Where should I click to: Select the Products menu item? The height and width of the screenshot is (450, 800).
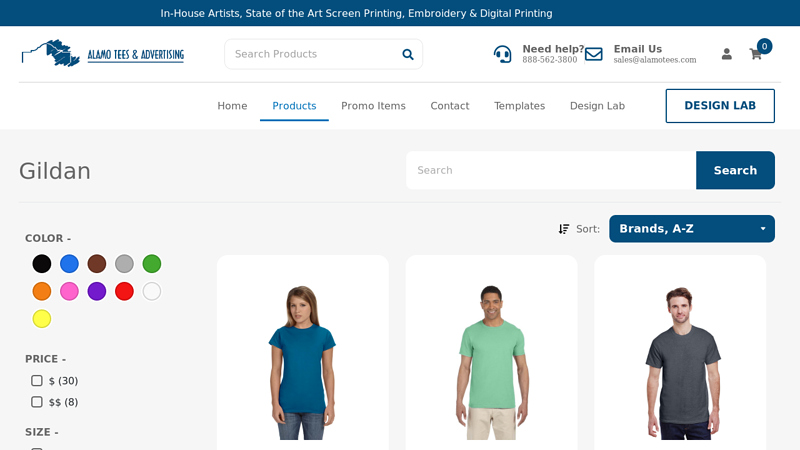tap(294, 106)
